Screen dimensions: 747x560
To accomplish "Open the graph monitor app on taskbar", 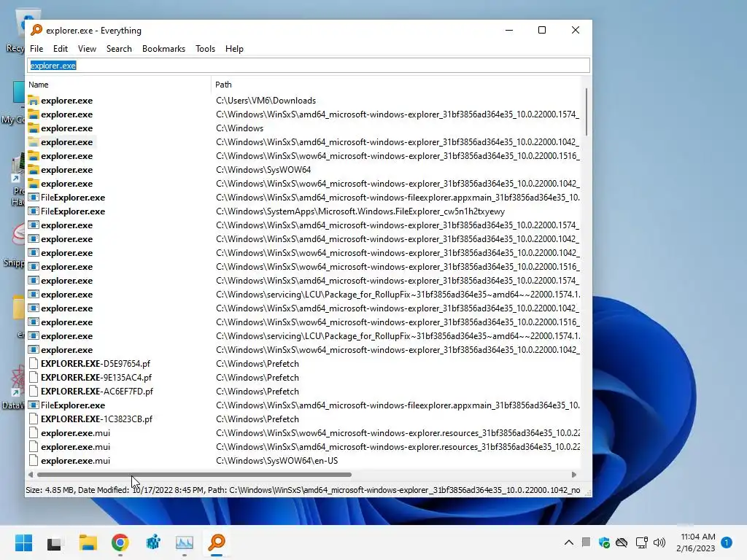I will click(x=185, y=542).
